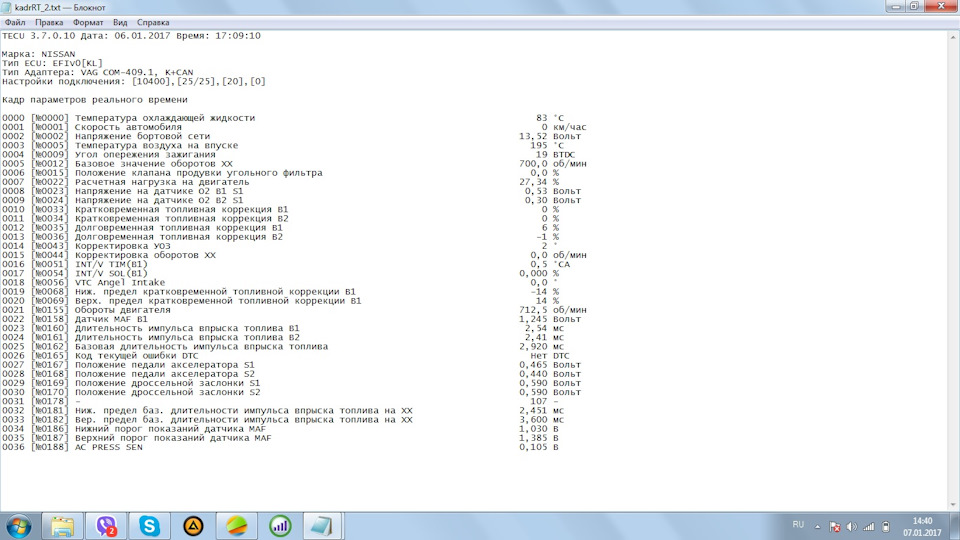Click the Windows Start button
The width and height of the screenshot is (960, 540).
(x=18, y=527)
